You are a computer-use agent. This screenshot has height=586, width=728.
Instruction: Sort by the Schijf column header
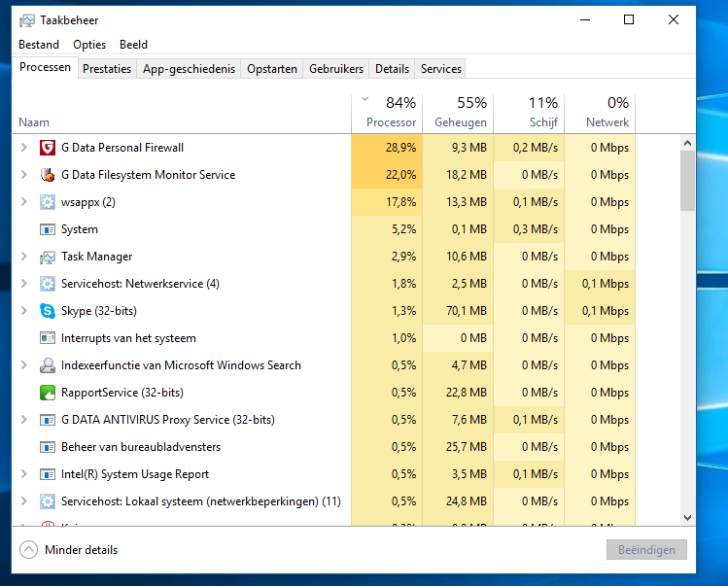pyautogui.click(x=530, y=114)
